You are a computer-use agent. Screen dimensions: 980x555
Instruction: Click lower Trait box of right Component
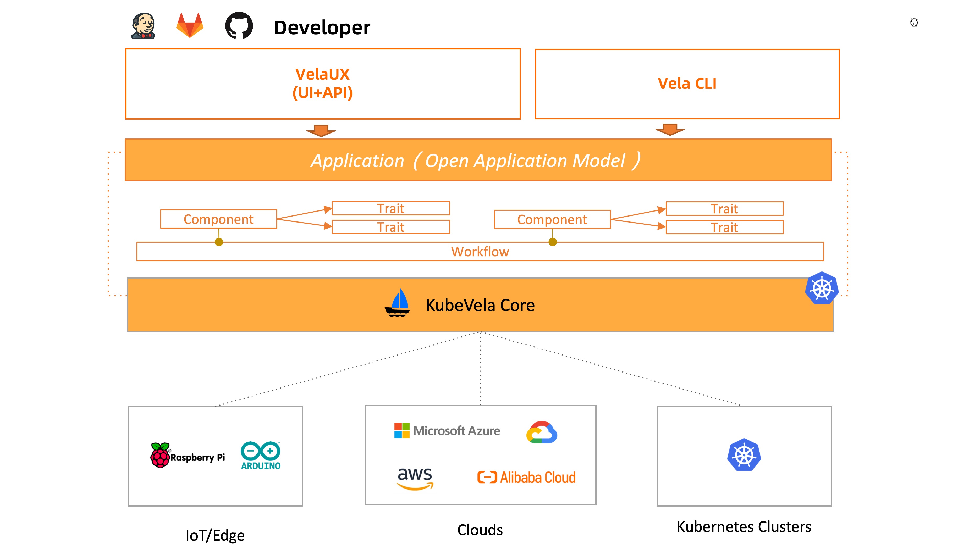click(x=724, y=227)
